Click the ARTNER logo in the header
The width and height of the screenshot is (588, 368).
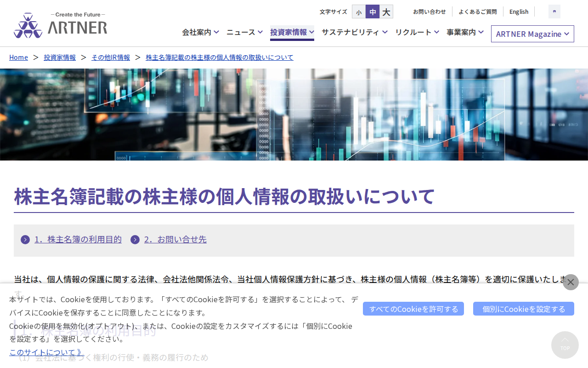[61, 25]
